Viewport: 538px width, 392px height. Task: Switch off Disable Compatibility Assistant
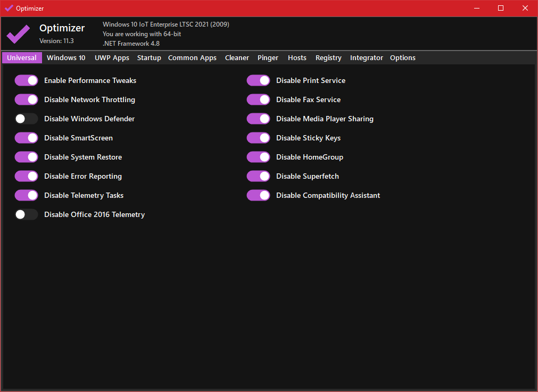click(258, 195)
